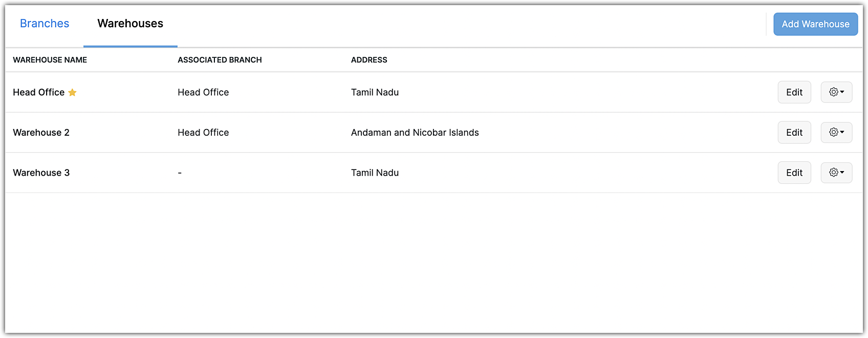This screenshot has height=338, width=868.
Task: Click the Andaman and Nicobar Islands address
Action: tap(415, 133)
